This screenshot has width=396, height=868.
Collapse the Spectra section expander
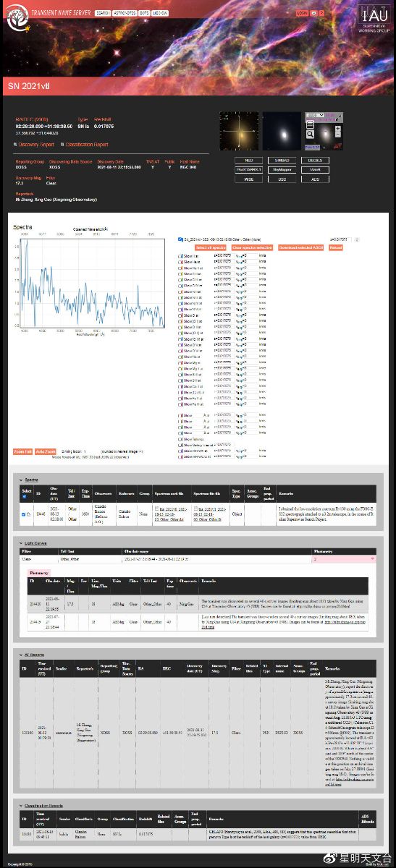[x=21, y=480]
